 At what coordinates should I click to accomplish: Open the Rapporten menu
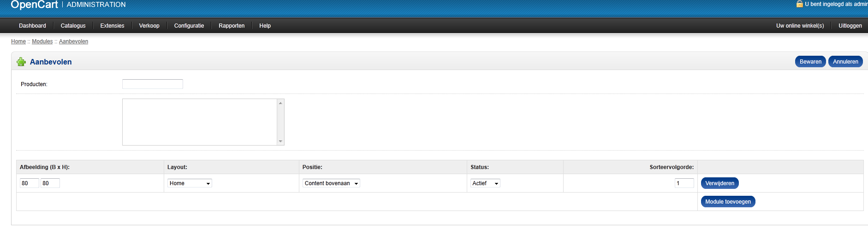pyautogui.click(x=232, y=26)
